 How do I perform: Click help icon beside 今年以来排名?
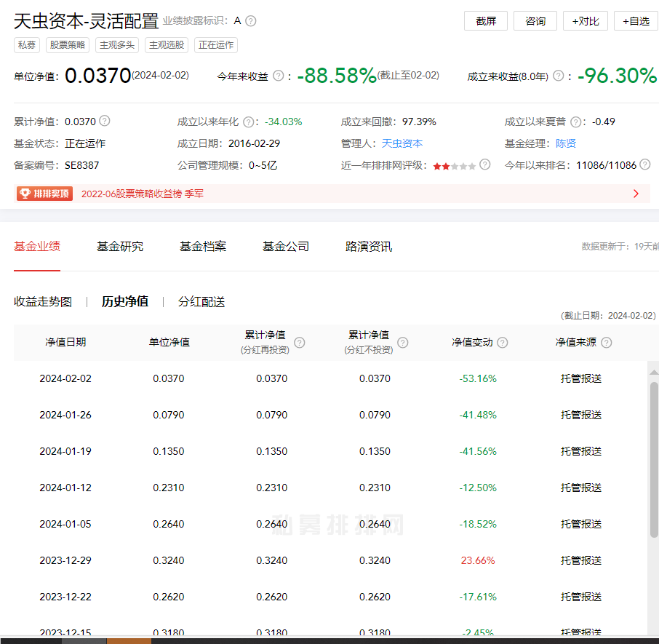pos(644,165)
